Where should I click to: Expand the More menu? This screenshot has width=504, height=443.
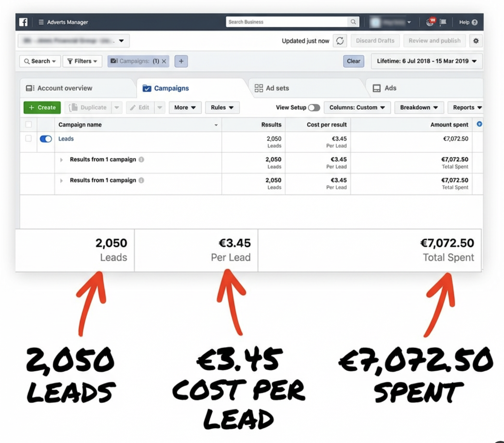coord(185,108)
